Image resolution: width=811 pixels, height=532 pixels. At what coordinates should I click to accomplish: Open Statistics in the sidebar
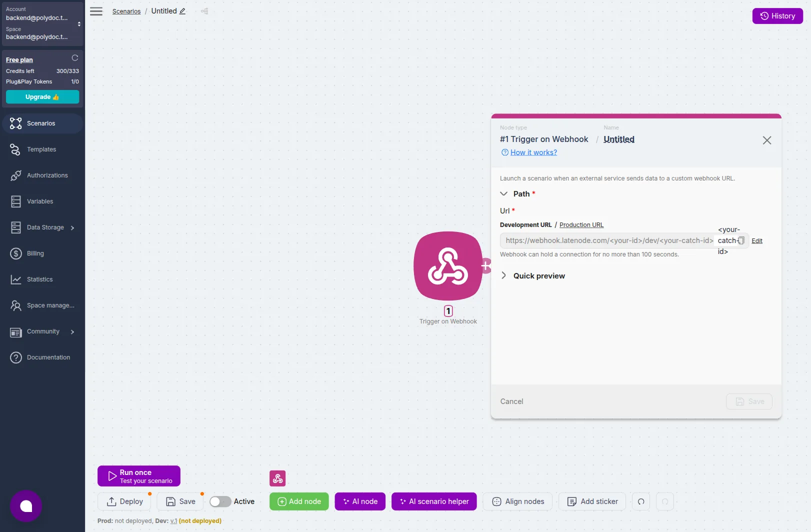pos(42,279)
